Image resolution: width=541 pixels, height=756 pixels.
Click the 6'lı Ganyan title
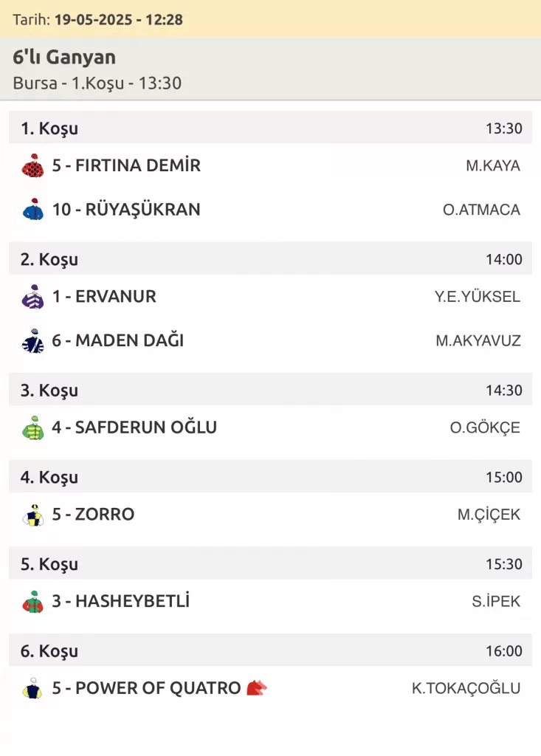(x=64, y=58)
